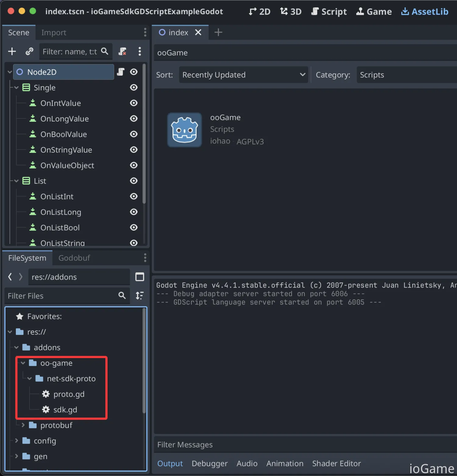Click the detach script icon in Scene toolbar
Image resolution: width=457 pixels, height=476 pixels.
(122, 51)
